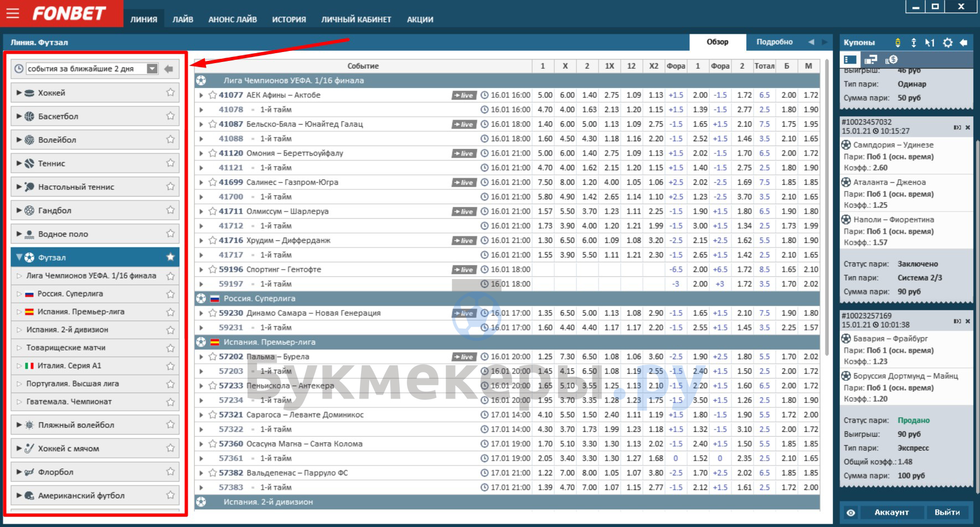Star the Испания. Премьер-лига league in sidebar

(171, 312)
